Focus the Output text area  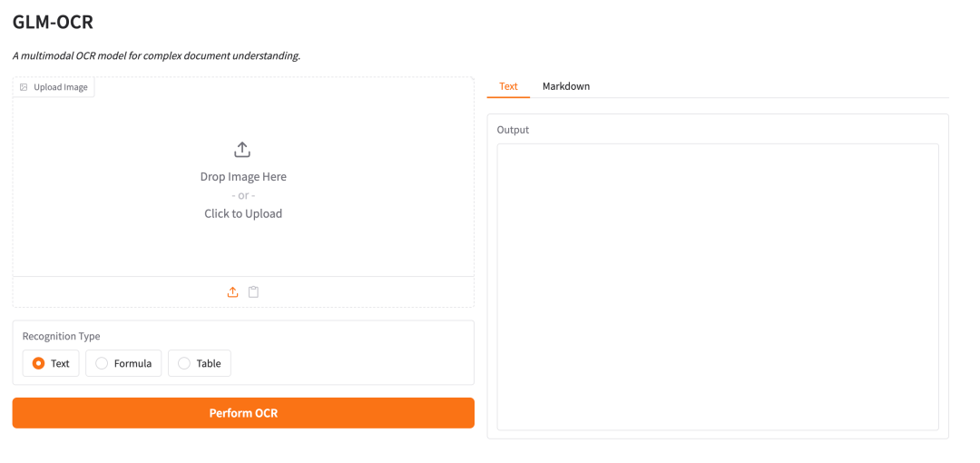(717, 286)
